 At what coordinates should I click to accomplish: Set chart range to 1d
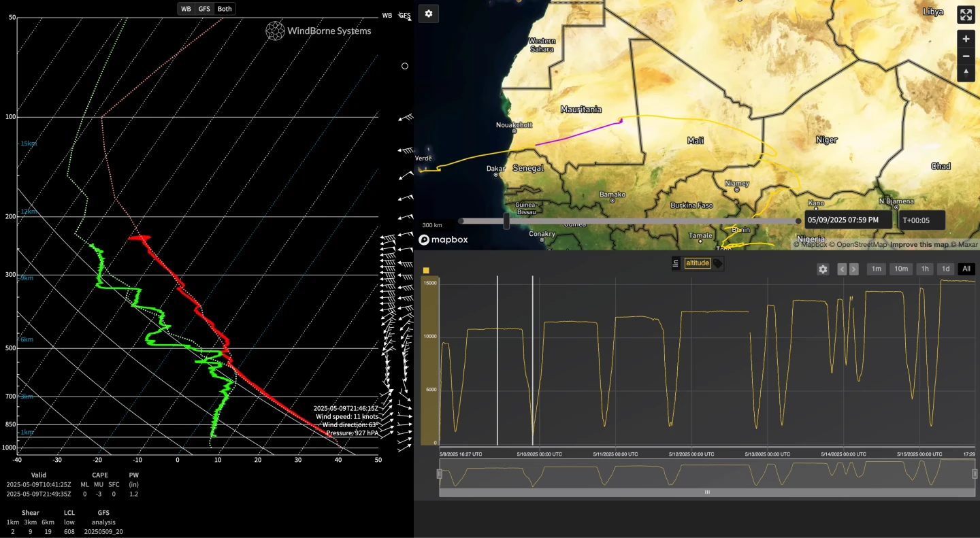946,269
